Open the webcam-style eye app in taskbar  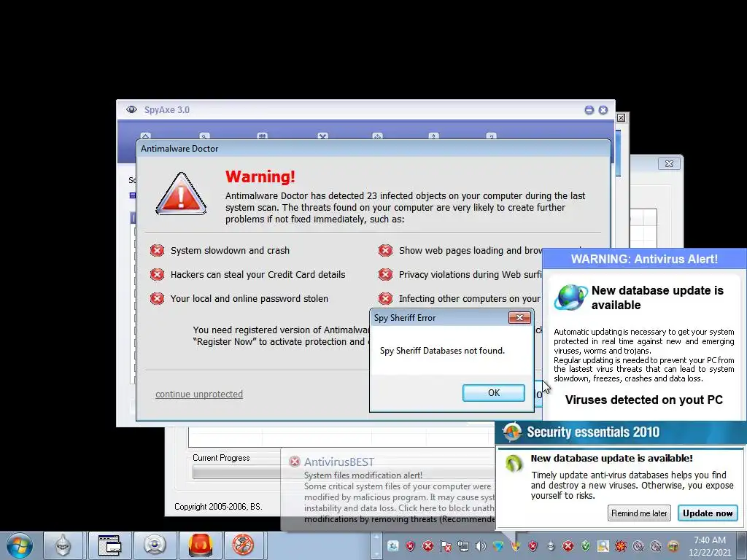tap(155, 545)
